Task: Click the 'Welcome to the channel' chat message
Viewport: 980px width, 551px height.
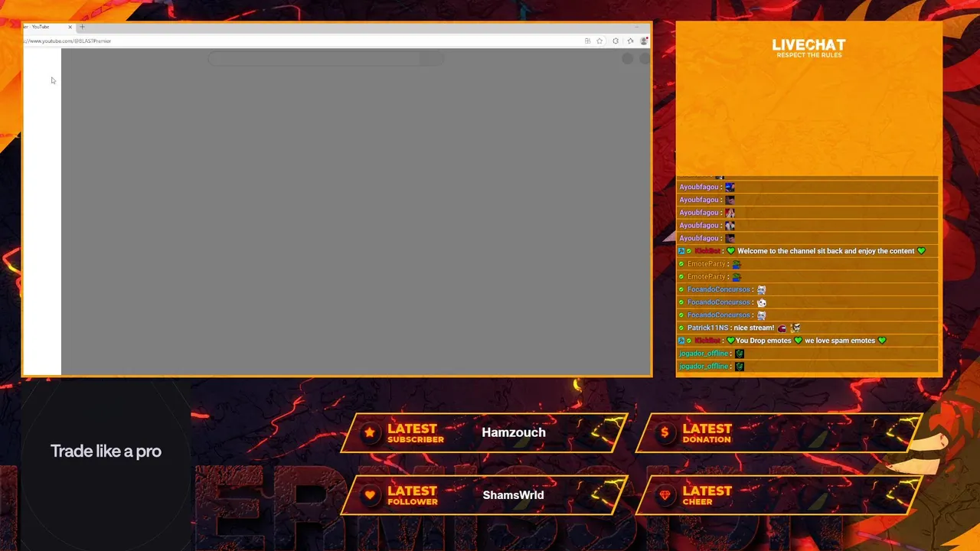Action: pos(826,251)
